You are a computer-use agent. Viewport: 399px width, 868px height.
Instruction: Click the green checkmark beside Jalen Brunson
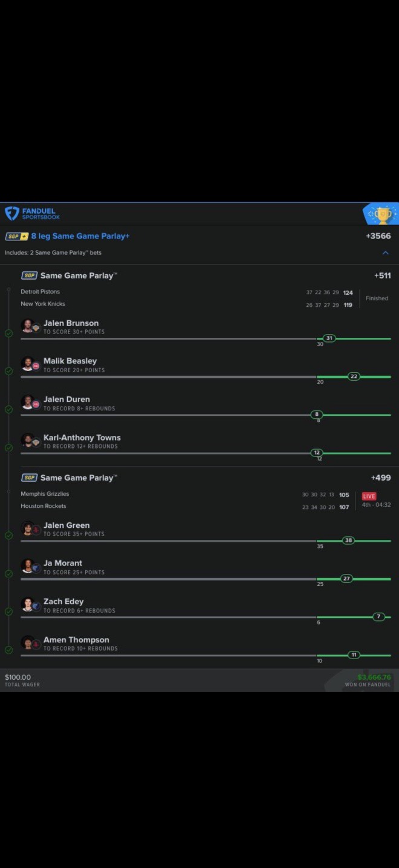(x=8, y=333)
